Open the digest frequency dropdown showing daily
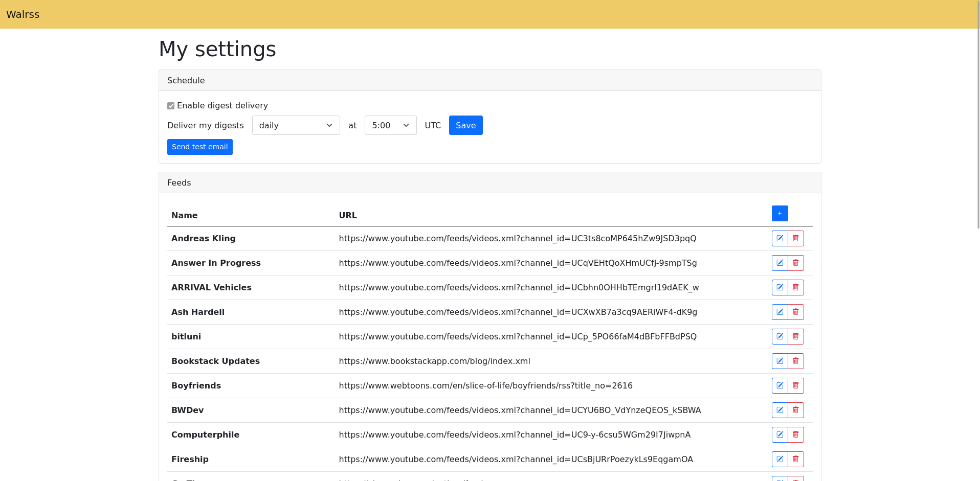The width and height of the screenshot is (980, 481). point(296,125)
